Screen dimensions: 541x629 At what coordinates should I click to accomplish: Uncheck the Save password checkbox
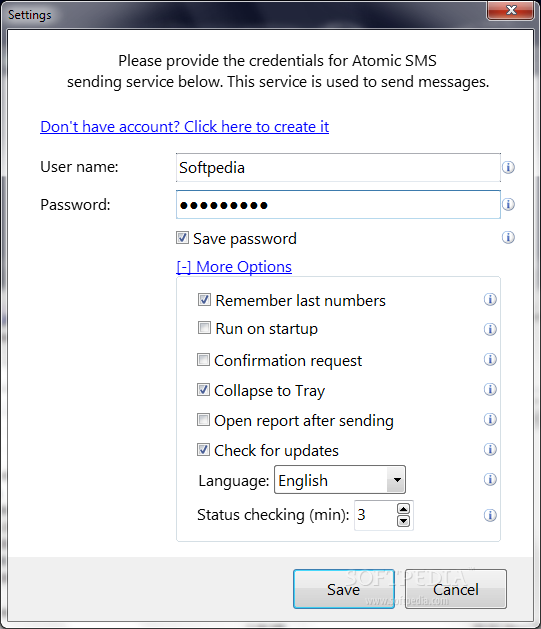point(182,238)
